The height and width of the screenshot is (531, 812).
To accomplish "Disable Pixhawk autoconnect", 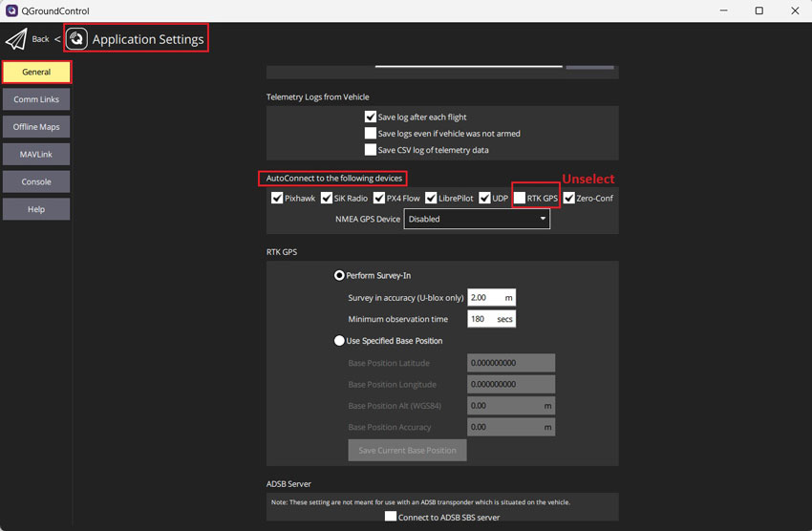I will coord(277,198).
